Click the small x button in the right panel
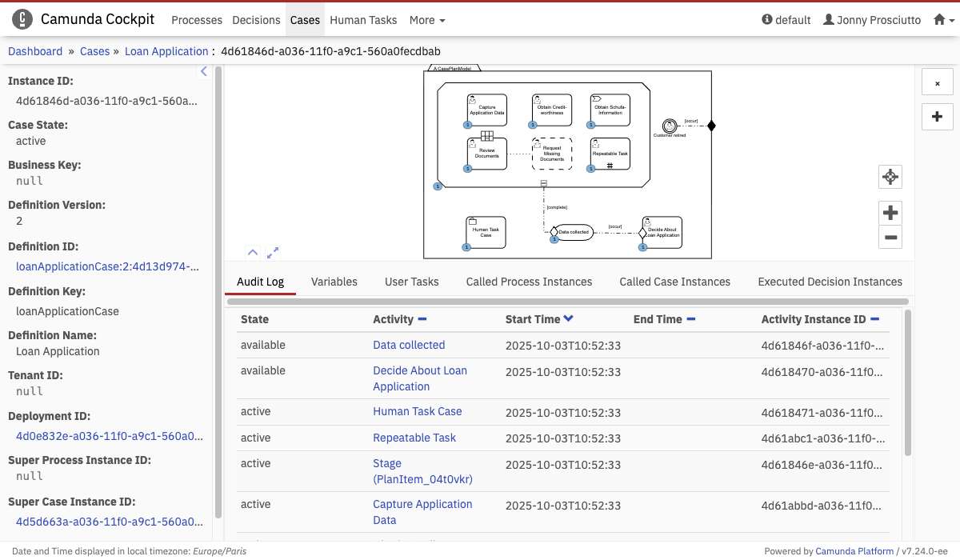Screen dimensions: 960x560 (x=937, y=83)
